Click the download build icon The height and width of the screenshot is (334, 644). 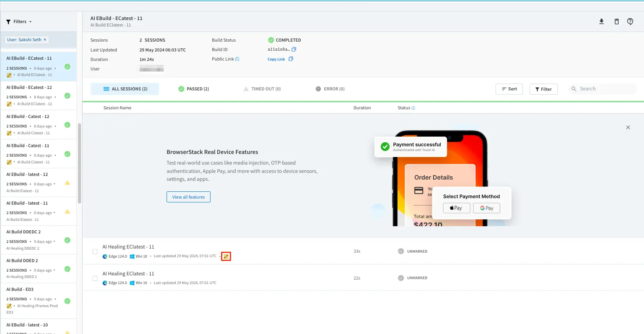tap(601, 22)
